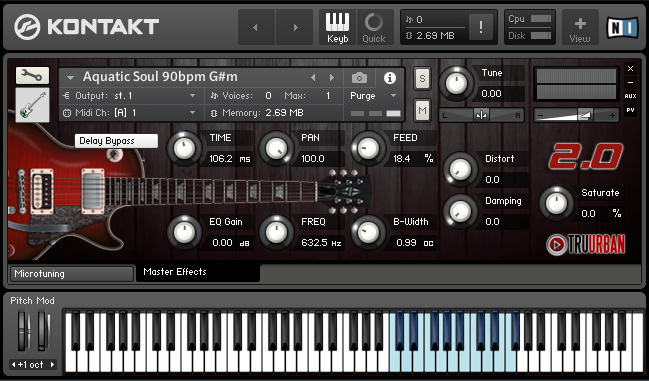Click the TIME value 106.2 ms
Image resolution: width=649 pixels, height=381 pixels.
point(230,158)
